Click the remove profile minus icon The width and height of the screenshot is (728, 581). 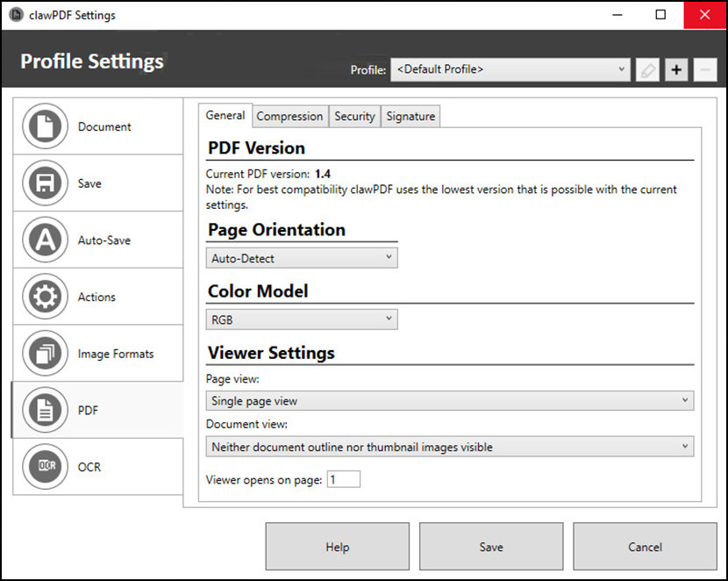tap(704, 70)
